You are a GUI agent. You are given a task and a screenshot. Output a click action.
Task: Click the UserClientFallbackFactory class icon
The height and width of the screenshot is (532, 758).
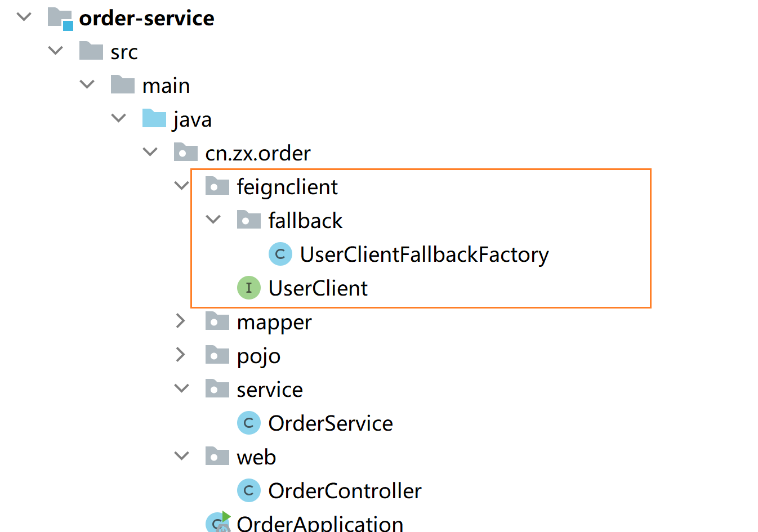[280, 254]
